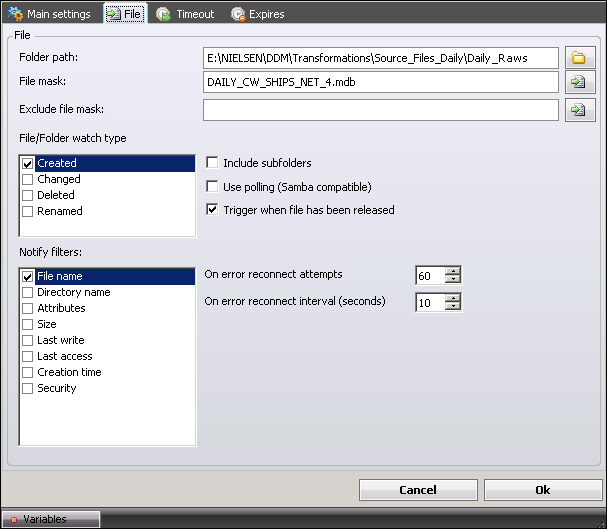The width and height of the screenshot is (607, 529).
Task: Open the Timeout tab
Action: (185, 14)
